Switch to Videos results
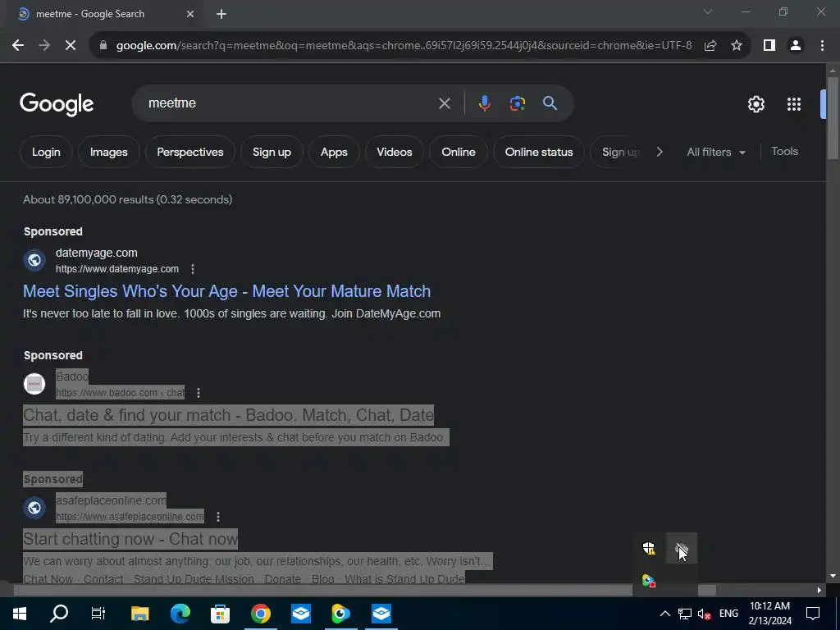This screenshot has height=630, width=840. point(395,152)
